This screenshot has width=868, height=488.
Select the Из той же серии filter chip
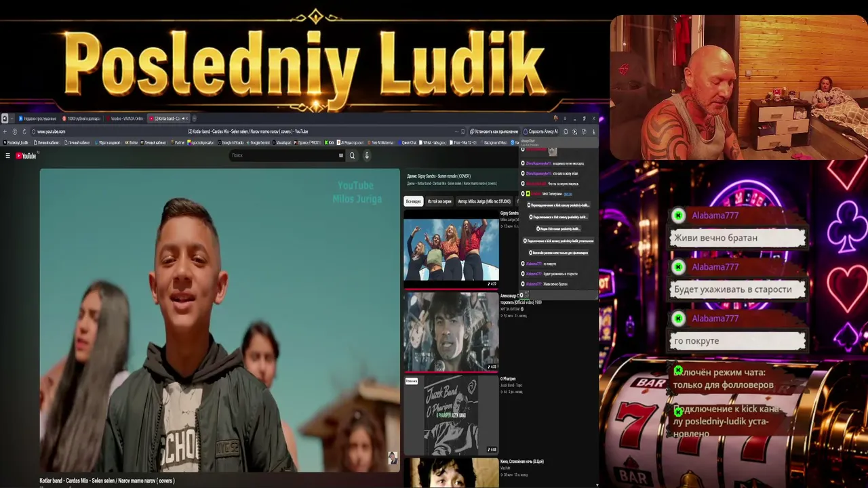click(x=439, y=201)
